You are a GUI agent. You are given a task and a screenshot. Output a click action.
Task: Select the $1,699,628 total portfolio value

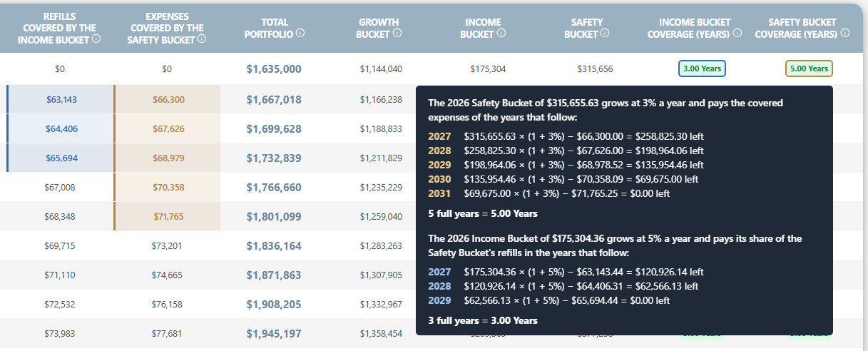(x=274, y=128)
